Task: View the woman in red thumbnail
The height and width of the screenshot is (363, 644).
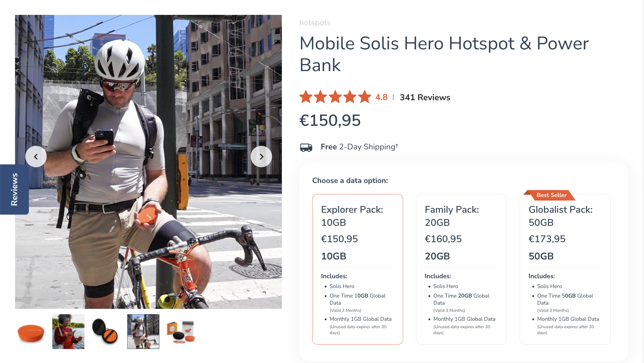Action: coord(68,332)
